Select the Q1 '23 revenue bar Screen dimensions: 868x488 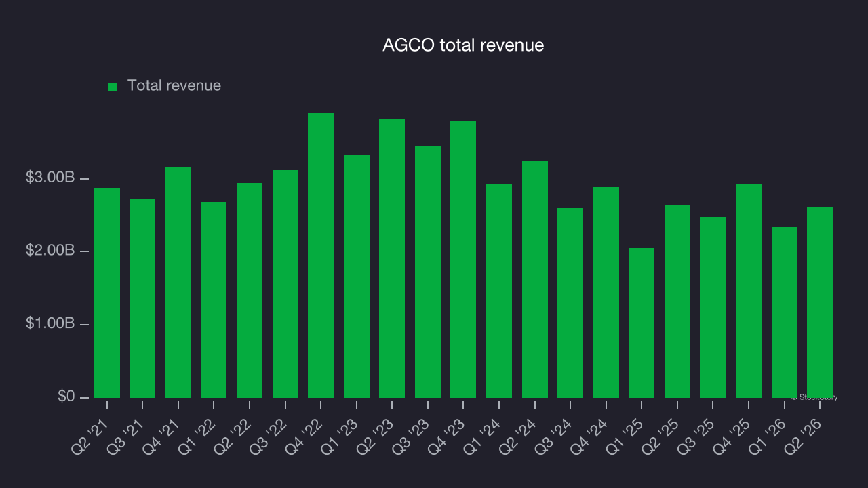click(357, 276)
